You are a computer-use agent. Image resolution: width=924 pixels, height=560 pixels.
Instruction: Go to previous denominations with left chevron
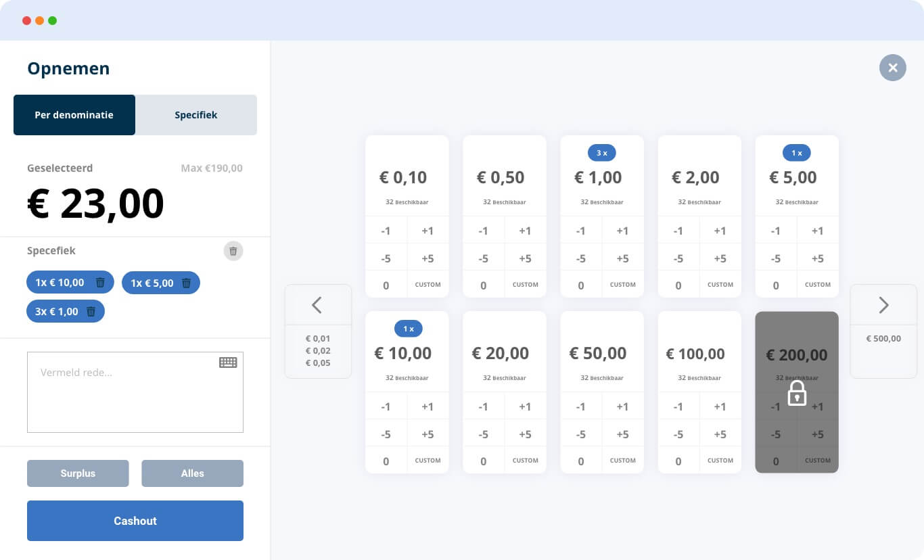click(317, 305)
